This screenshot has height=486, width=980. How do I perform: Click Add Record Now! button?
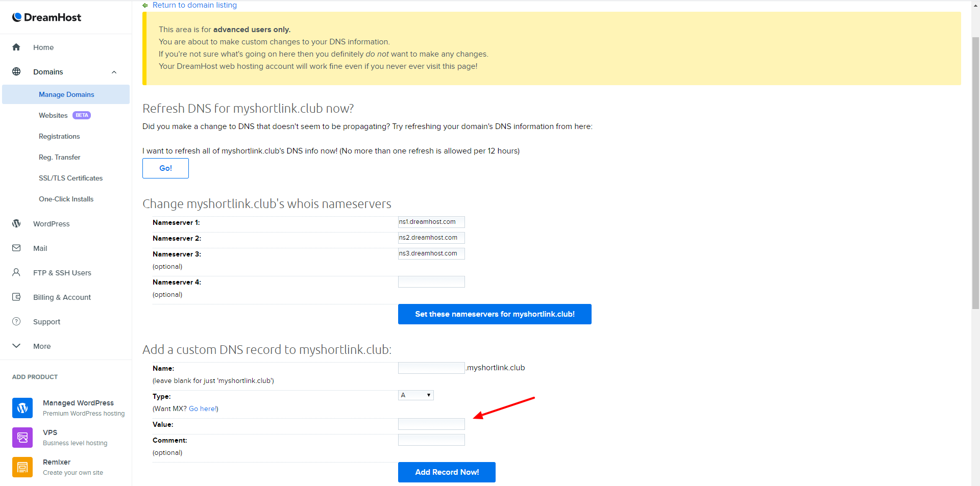coord(447,472)
